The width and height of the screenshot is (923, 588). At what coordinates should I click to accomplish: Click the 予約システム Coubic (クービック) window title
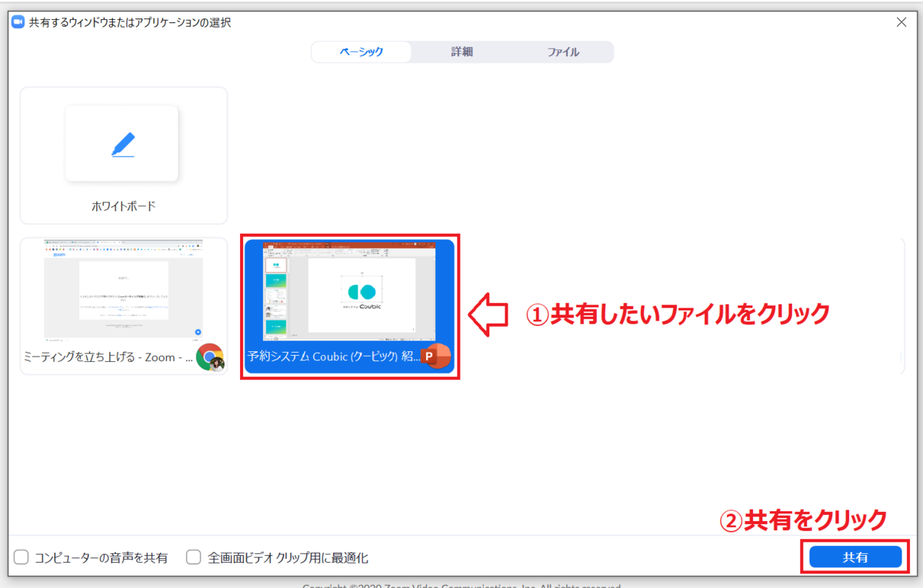tap(334, 357)
